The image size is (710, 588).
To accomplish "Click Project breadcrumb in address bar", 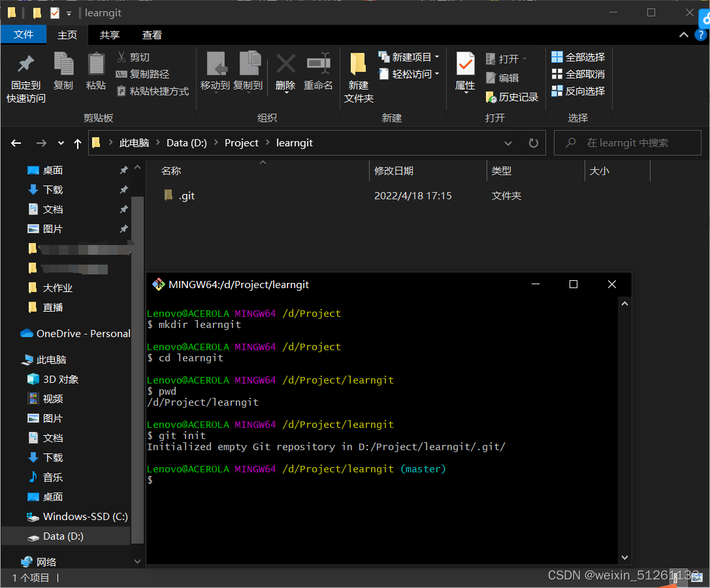I will [x=241, y=142].
